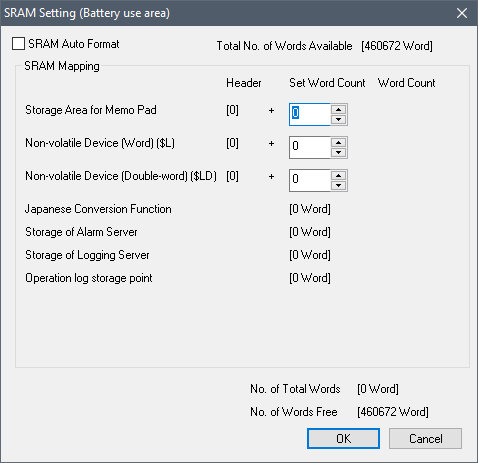Click the 'No. of Total Words' label
The height and width of the screenshot is (463, 478).
(295, 389)
